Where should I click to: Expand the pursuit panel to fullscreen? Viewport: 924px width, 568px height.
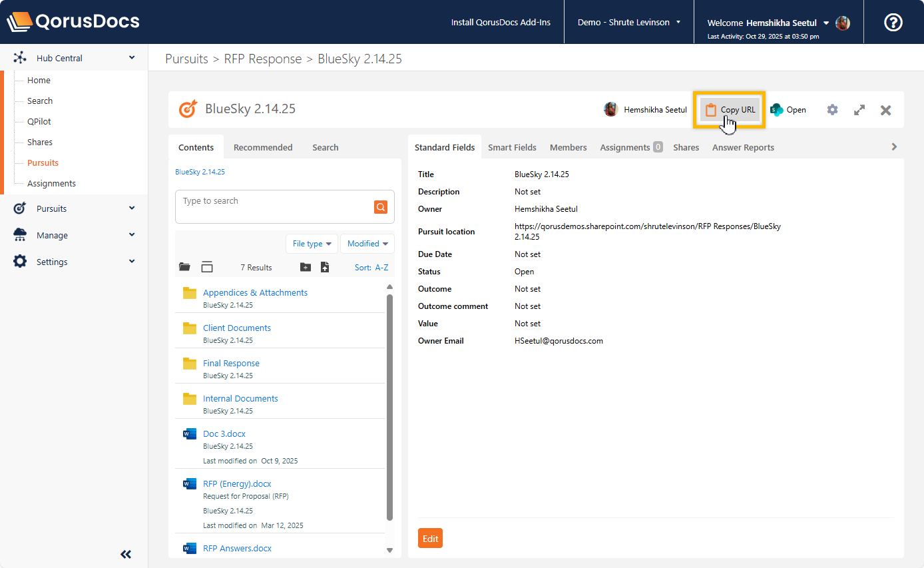pos(859,110)
